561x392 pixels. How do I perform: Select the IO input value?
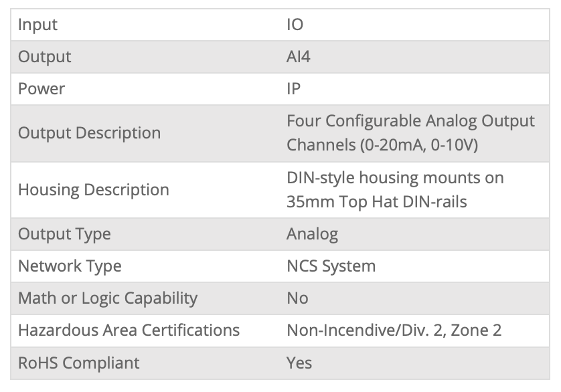[295, 25]
